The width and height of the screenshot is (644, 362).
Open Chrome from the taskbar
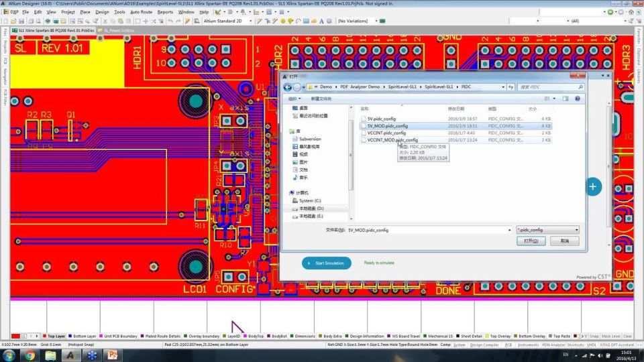click(30, 355)
